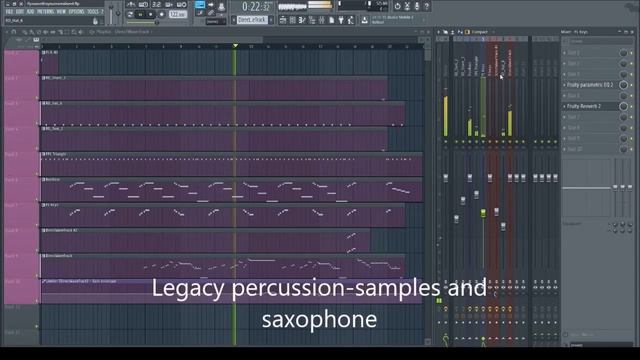Click the question mark help icon
The height and width of the screenshot is (360, 640).
[x=427, y=6]
